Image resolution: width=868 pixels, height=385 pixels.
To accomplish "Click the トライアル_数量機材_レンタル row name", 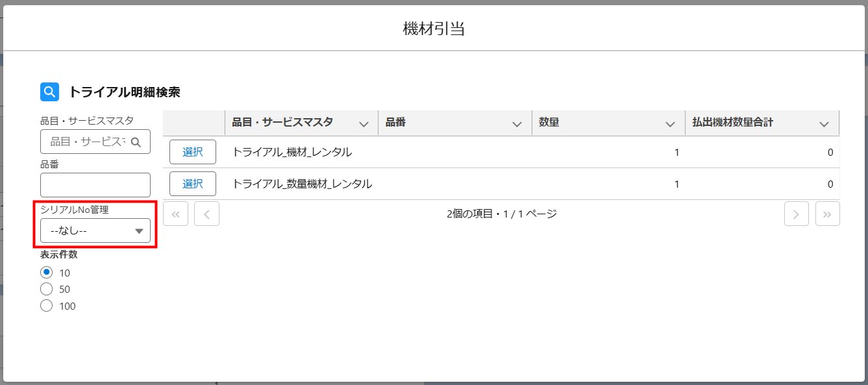I will point(302,184).
